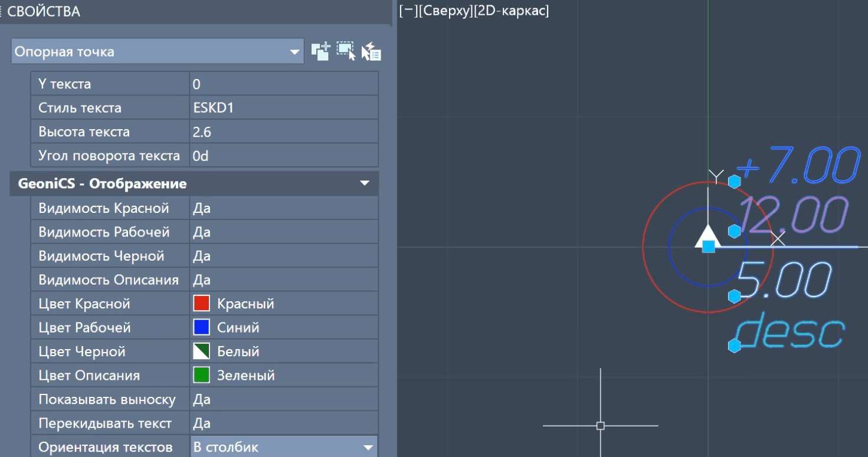This screenshot has width=868, height=457.
Task: Open the [Сверху] view menu
Action: [x=446, y=11]
